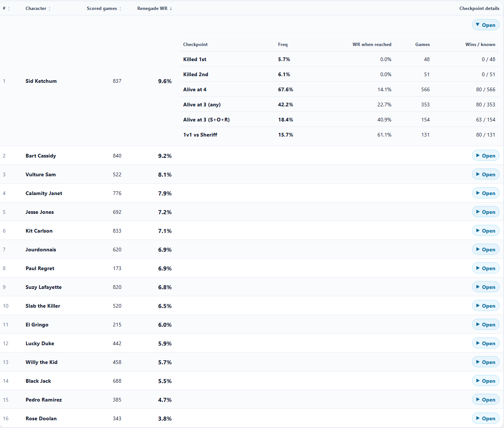Screen dimensions: 504x428
Task: Show Kit Carlson checkpoint breakdown
Action: [x=486, y=231]
